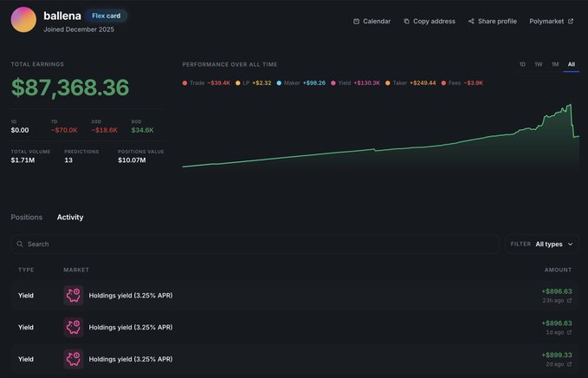This screenshot has height=378, width=588.
Task: Open the Polymarket external link
Action: click(x=552, y=22)
